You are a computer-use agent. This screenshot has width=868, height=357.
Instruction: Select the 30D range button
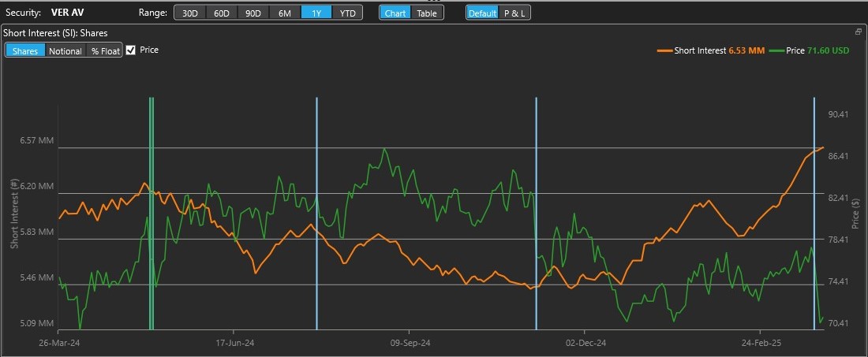[x=190, y=13]
